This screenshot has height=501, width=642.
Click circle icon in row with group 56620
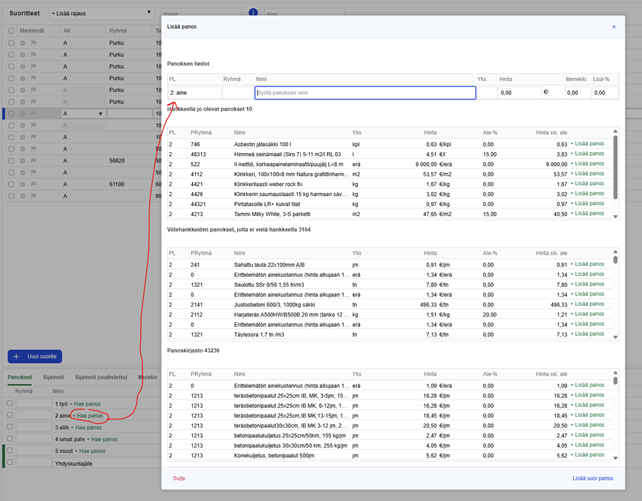23,161
